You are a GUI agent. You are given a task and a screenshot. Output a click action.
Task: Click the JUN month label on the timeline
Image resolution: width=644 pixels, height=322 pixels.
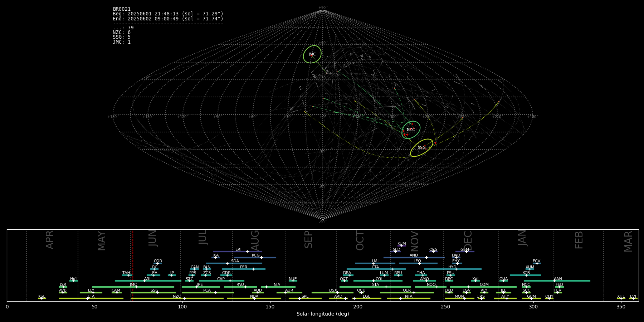(153, 238)
